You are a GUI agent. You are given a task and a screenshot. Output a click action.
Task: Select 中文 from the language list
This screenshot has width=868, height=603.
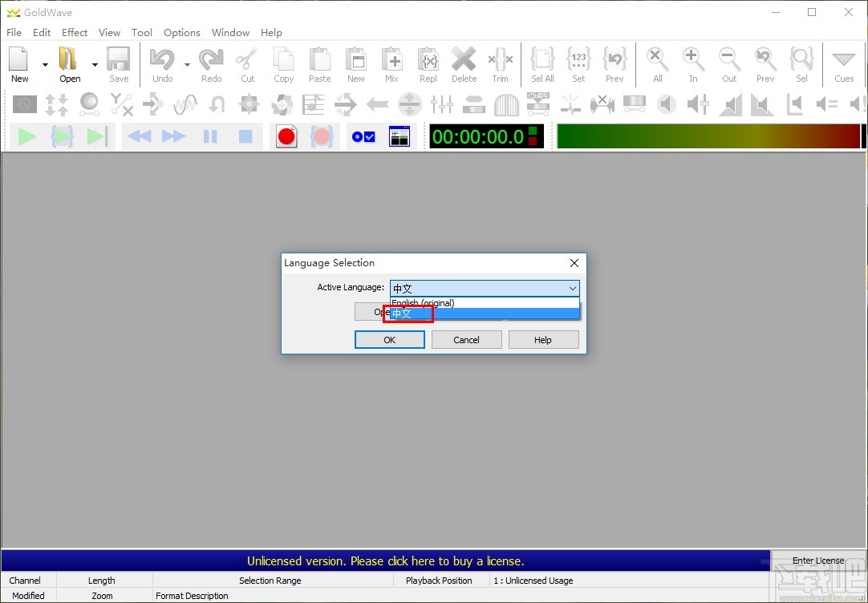(485, 314)
